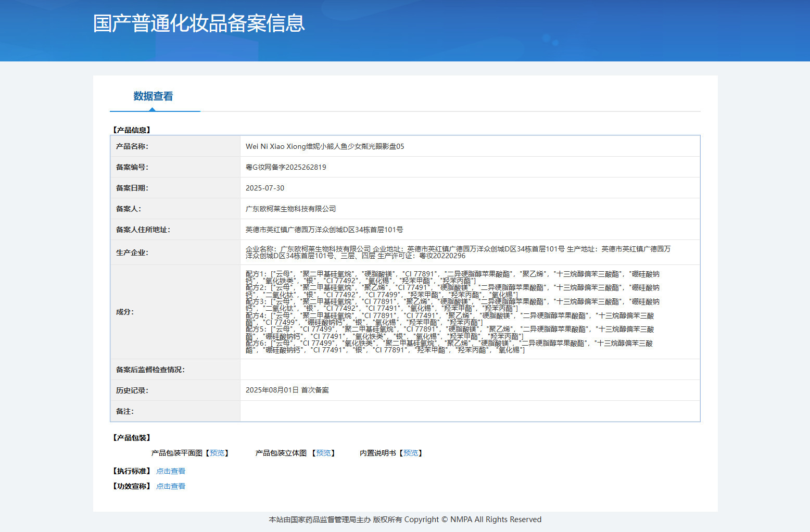Select product name Wei Ni Xiao Xiong text
This screenshot has height=532, width=810.
pos(325,146)
